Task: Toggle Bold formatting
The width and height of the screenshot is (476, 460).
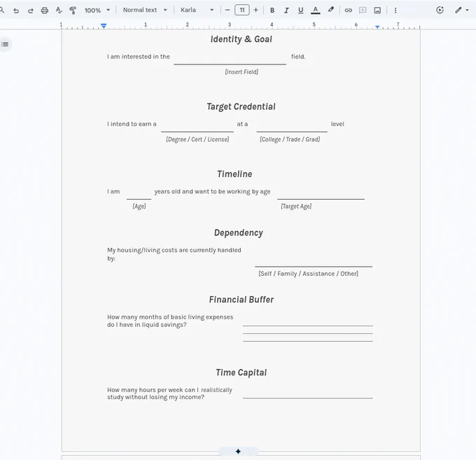Action: click(272, 11)
